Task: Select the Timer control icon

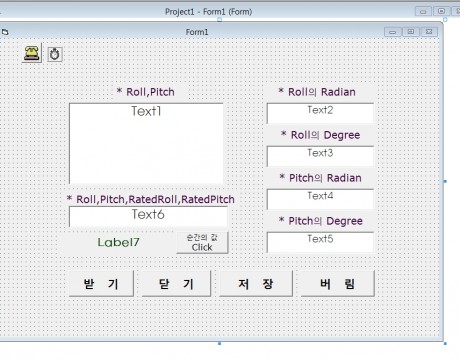Action: (55, 54)
